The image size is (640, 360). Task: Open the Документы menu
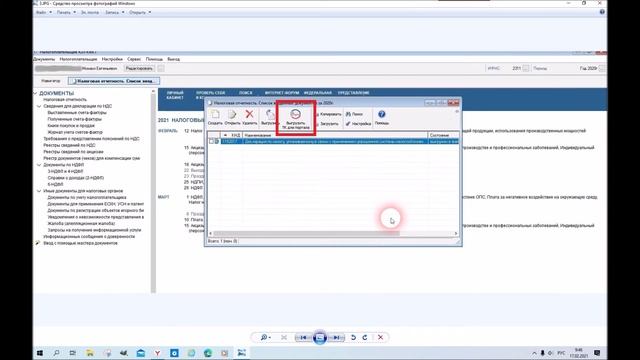point(44,59)
